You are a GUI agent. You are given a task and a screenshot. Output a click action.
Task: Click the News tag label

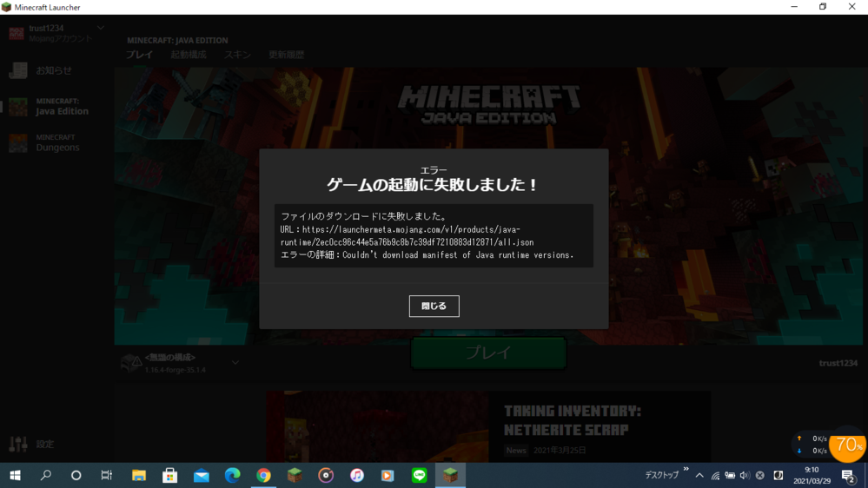(x=516, y=451)
